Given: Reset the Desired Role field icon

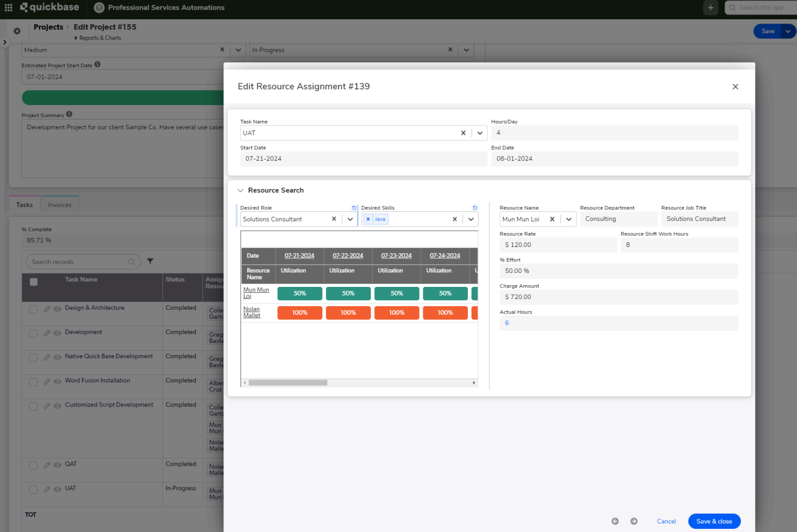Looking at the screenshot, I should (x=354, y=208).
